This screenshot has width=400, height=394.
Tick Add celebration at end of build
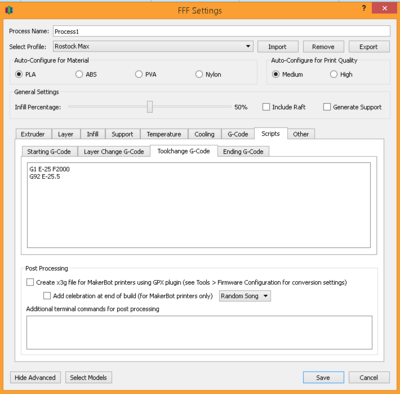pos(47,296)
